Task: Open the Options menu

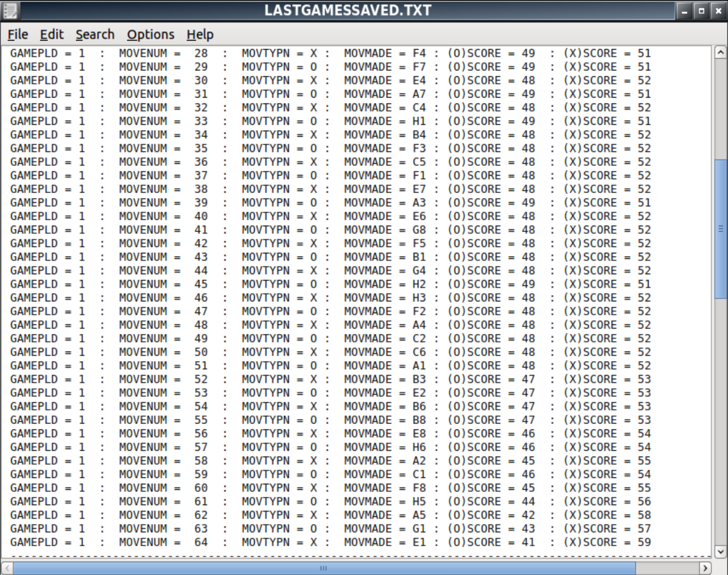Action: tap(150, 35)
